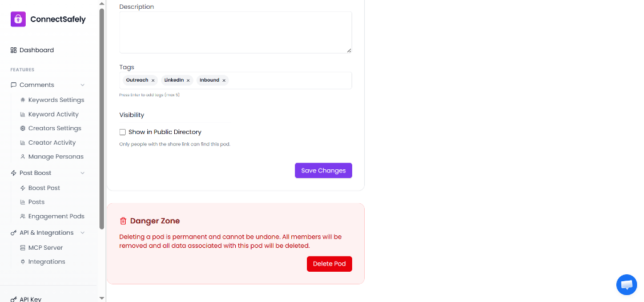Remove the Inbound tag

(x=224, y=81)
